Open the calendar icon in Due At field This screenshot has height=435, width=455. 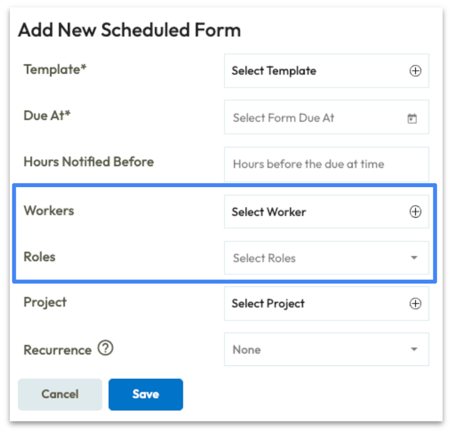(x=412, y=118)
